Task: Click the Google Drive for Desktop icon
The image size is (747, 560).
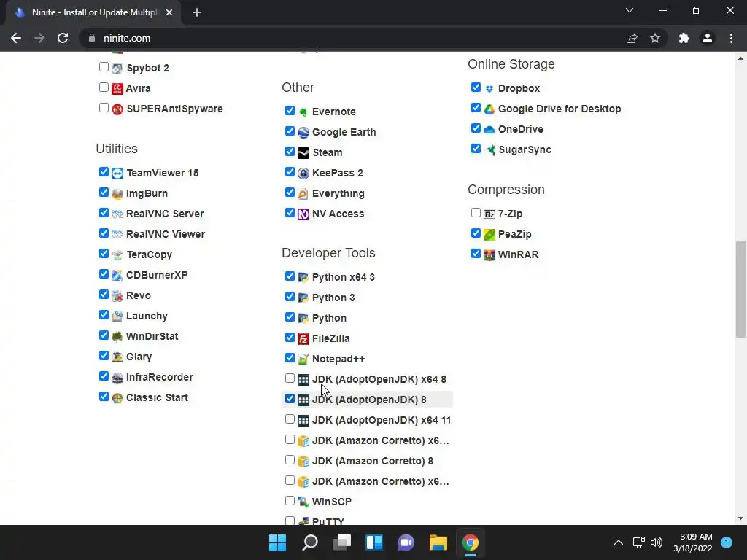Action: (489, 109)
